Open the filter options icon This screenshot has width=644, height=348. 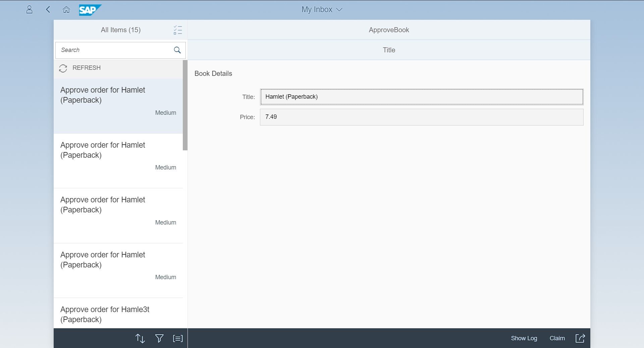click(159, 338)
